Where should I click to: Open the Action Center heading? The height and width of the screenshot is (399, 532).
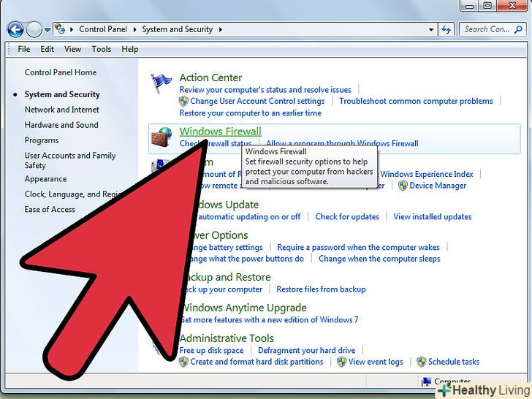(x=210, y=77)
